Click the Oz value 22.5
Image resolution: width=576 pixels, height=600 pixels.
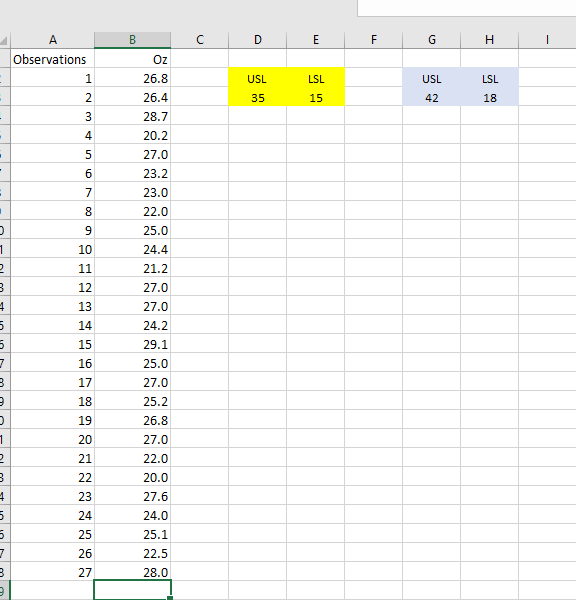point(132,553)
